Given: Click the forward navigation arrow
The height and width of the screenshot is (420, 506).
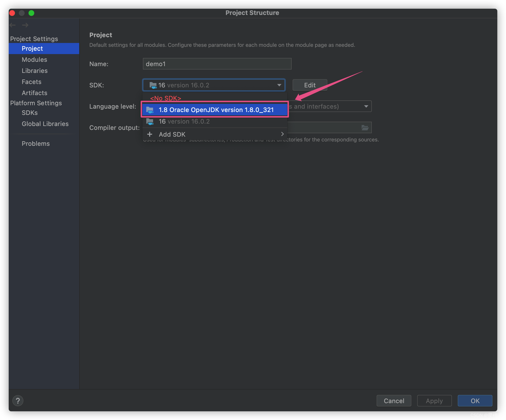Looking at the screenshot, I should coord(25,25).
